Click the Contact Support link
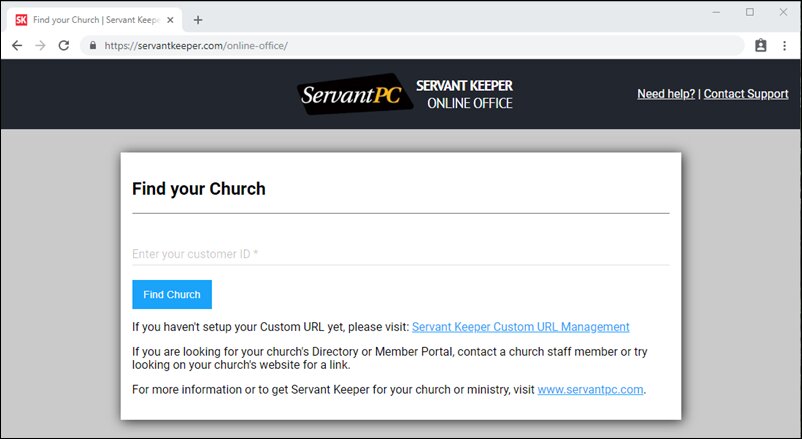The height and width of the screenshot is (439, 802). coord(746,94)
